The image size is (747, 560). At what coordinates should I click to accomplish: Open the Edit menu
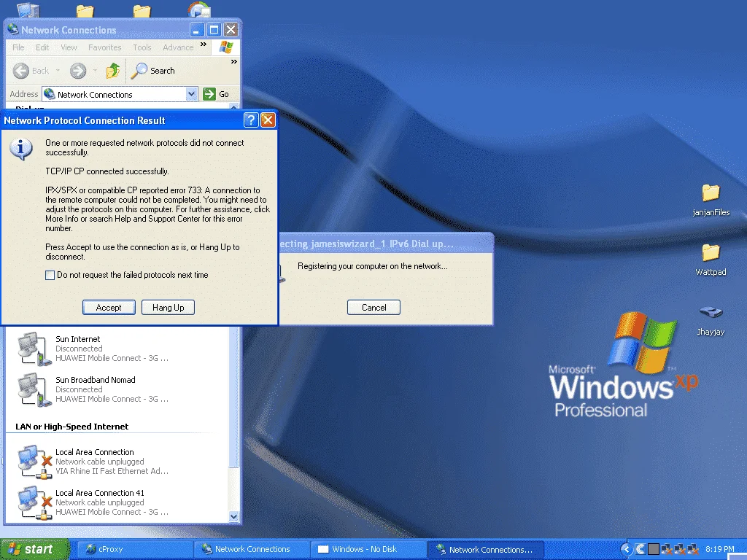[x=42, y=47]
